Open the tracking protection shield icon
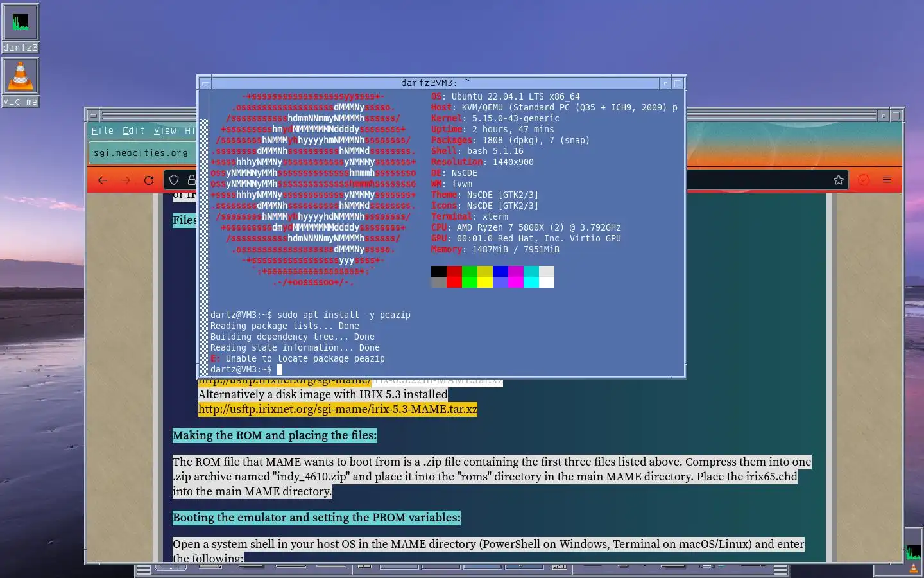The image size is (924, 578). pos(174,180)
